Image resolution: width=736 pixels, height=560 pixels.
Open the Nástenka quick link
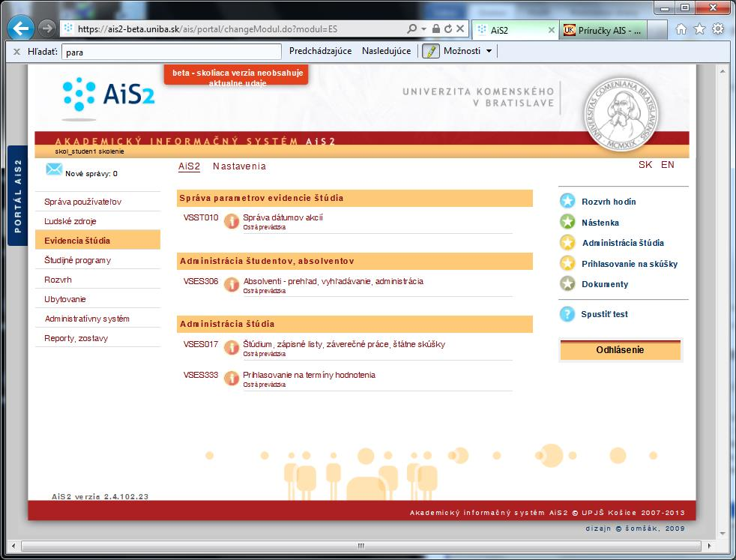pyautogui.click(x=600, y=223)
